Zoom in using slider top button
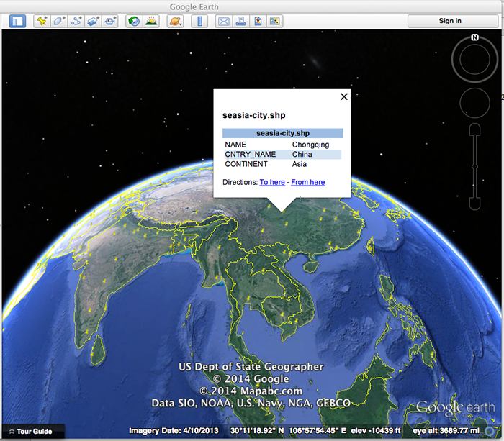 click(x=474, y=129)
